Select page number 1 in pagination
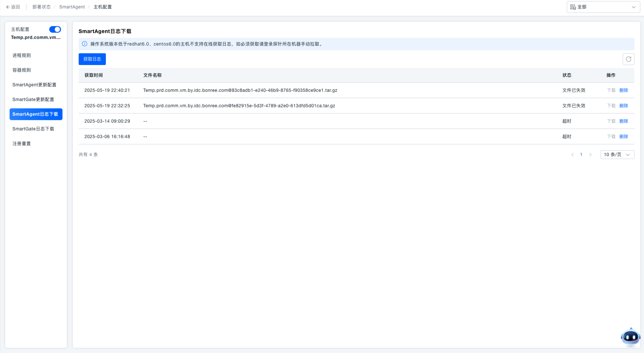644x353 pixels. [x=581, y=155]
